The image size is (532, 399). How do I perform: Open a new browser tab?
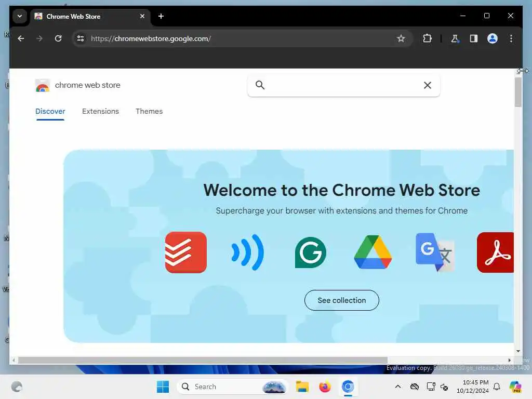click(161, 16)
